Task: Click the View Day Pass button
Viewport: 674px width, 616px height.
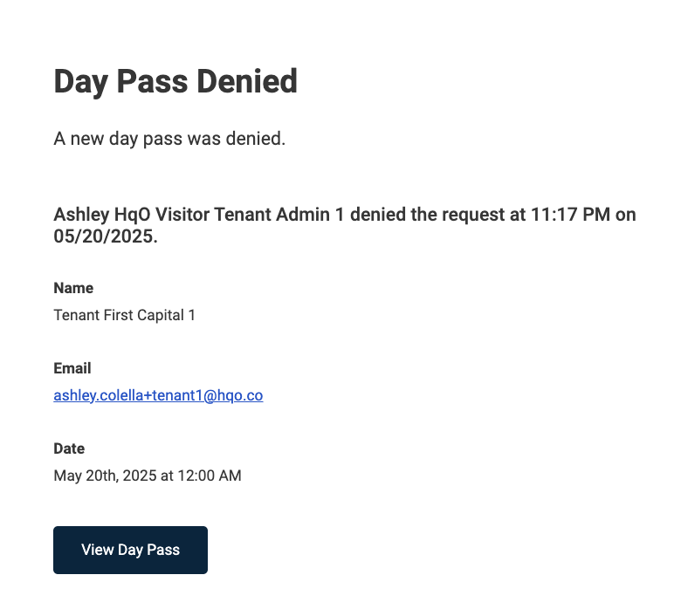Action: pyautogui.click(x=130, y=550)
